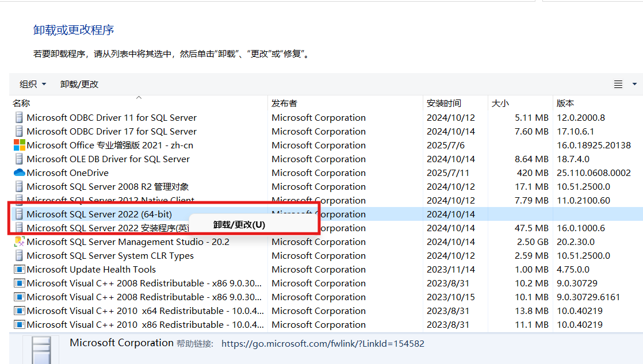Click the 2025/7/6 install date cell
Screen dimensions: 643x364
pos(446,145)
